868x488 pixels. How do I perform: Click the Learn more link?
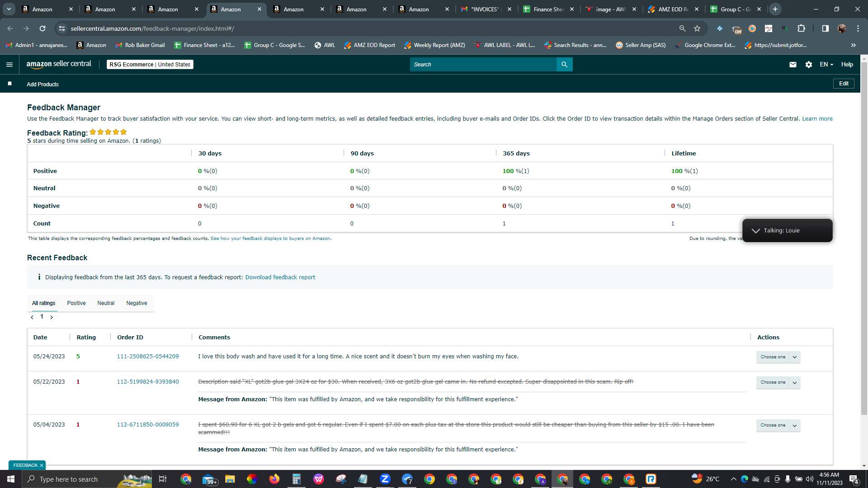point(817,119)
